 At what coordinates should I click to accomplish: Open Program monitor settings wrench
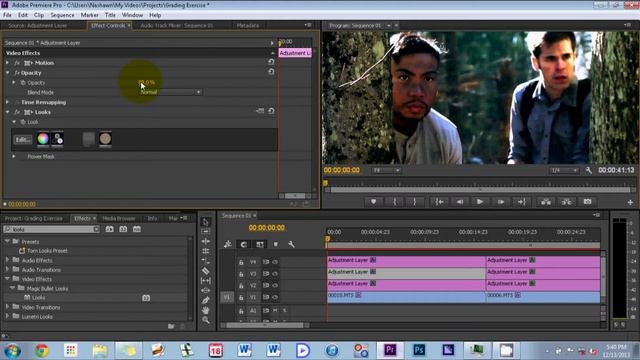point(589,170)
